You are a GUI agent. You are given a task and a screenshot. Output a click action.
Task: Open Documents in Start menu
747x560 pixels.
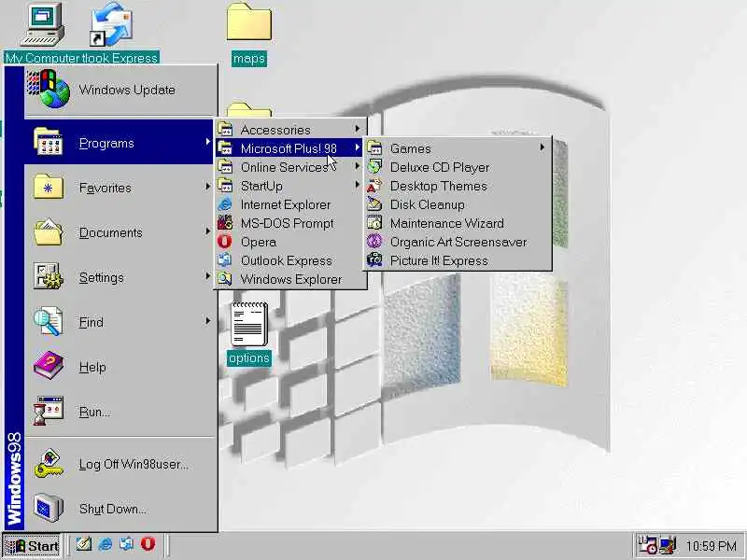[120, 232]
